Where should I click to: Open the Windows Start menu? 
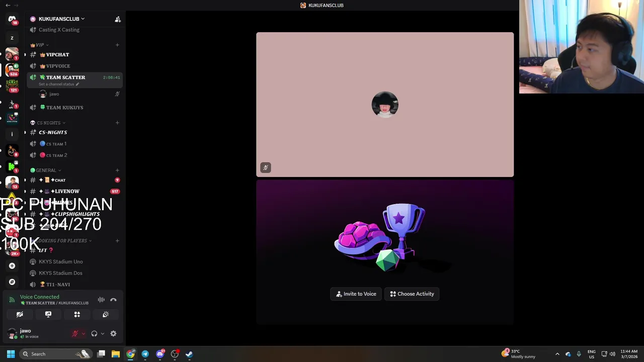coord(11,354)
